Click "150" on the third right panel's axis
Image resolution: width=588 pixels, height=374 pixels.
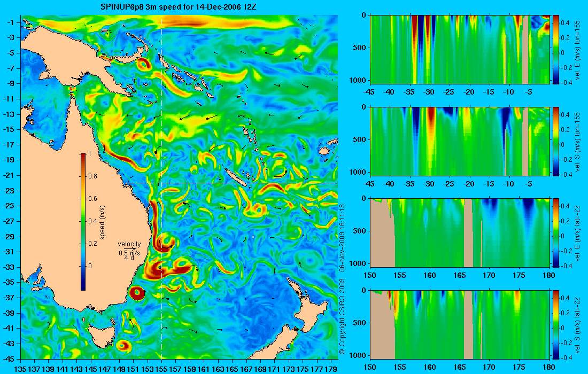point(370,276)
